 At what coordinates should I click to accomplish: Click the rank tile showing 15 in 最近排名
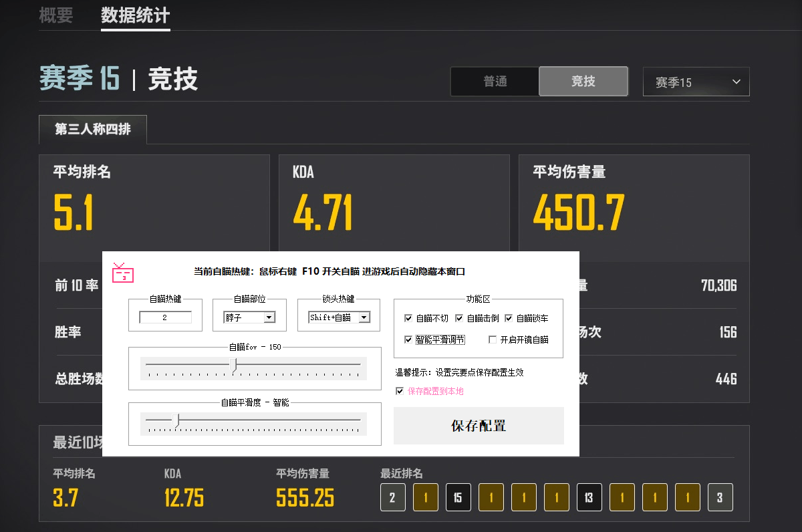point(458,497)
